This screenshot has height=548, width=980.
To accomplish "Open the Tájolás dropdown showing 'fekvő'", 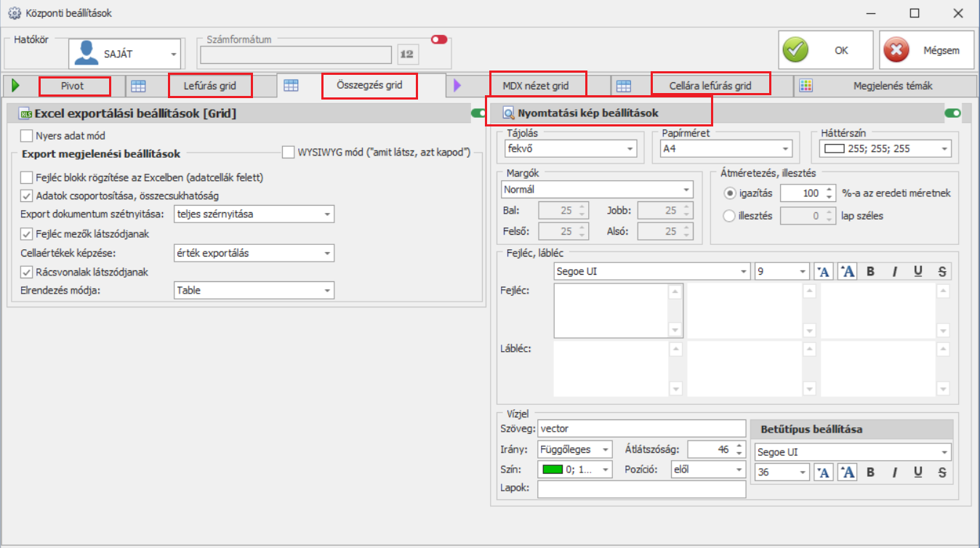I will 571,149.
